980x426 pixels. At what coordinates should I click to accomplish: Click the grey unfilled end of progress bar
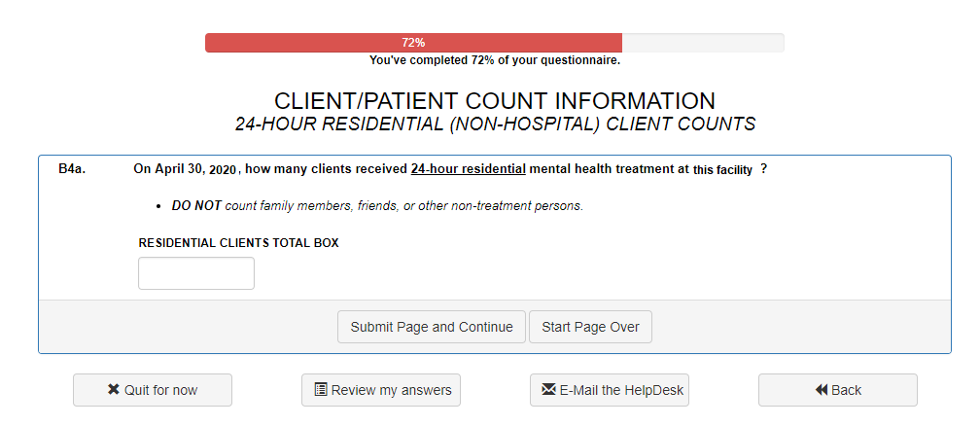[x=702, y=43]
